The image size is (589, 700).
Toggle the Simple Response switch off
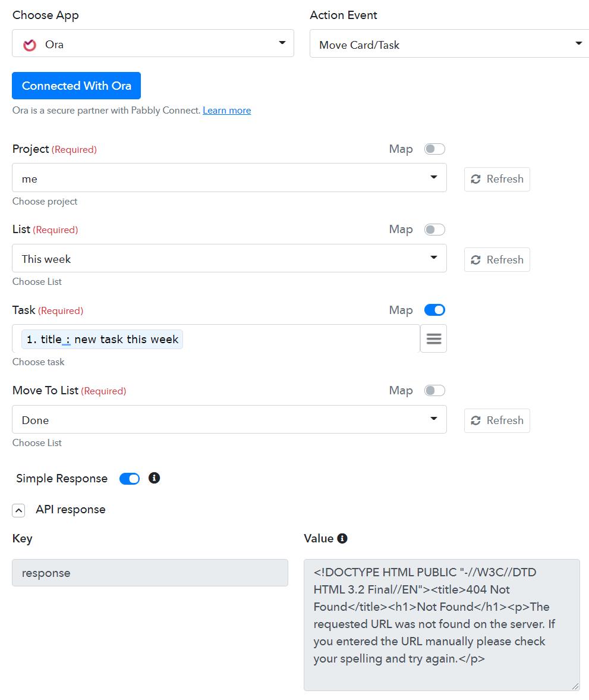tap(130, 479)
